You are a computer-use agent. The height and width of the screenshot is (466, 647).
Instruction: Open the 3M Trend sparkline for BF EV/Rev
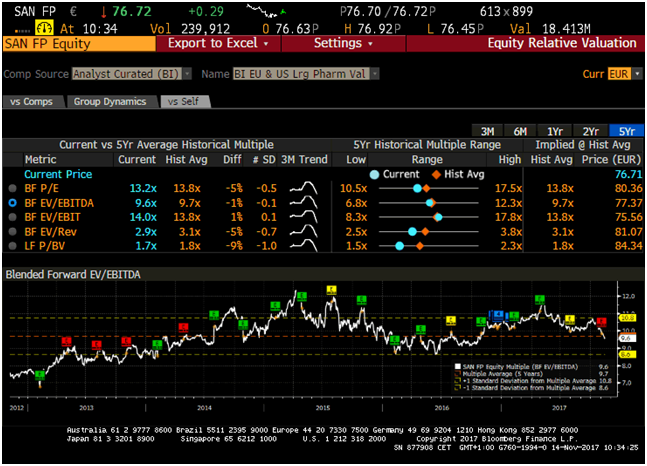click(x=303, y=231)
